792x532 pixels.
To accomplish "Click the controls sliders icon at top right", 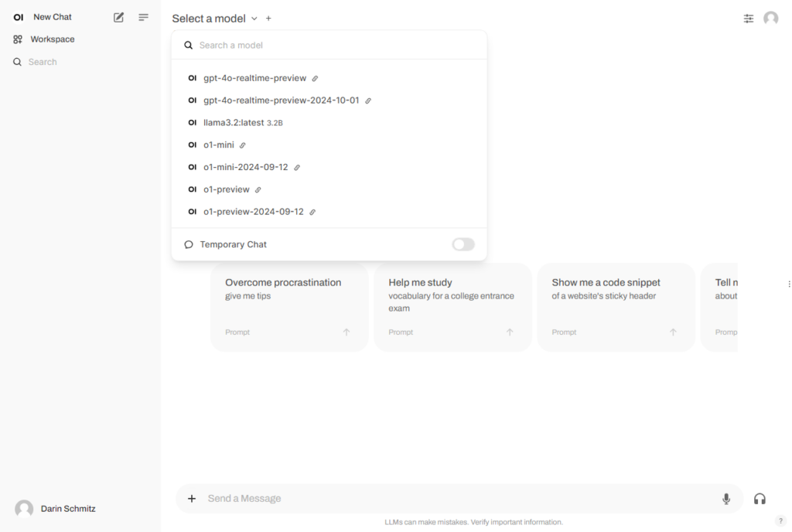I will [x=749, y=19].
